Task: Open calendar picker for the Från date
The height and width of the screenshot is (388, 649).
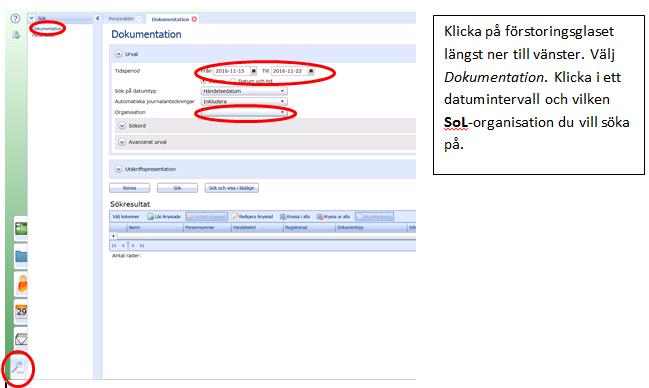Action: pyautogui.click(x=253, y=71)
